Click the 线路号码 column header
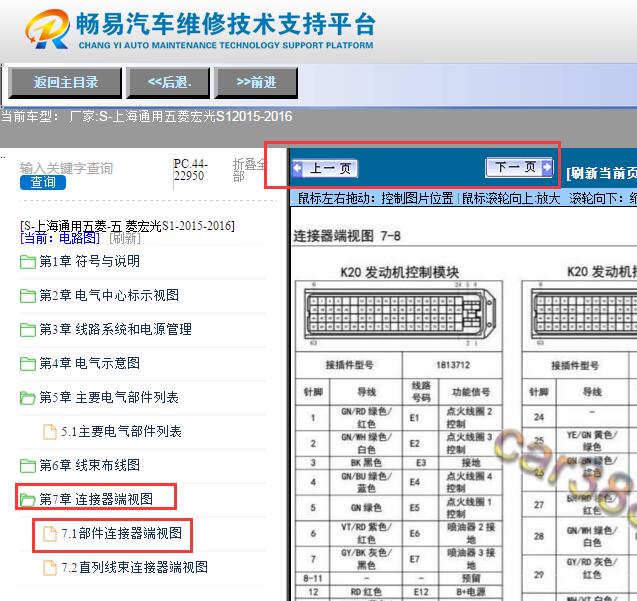Screen dimensions: 637x601 pyautogui.click(x=421, y=392)
